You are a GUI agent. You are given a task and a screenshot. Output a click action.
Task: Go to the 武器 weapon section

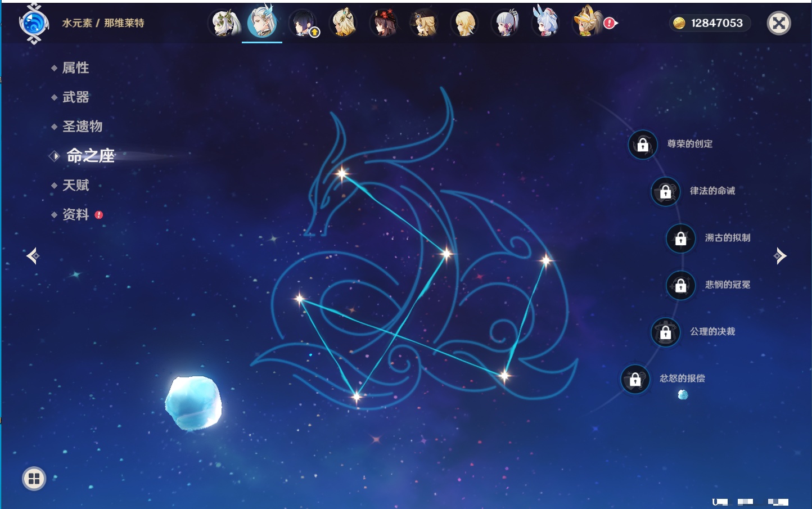point(75,97)
